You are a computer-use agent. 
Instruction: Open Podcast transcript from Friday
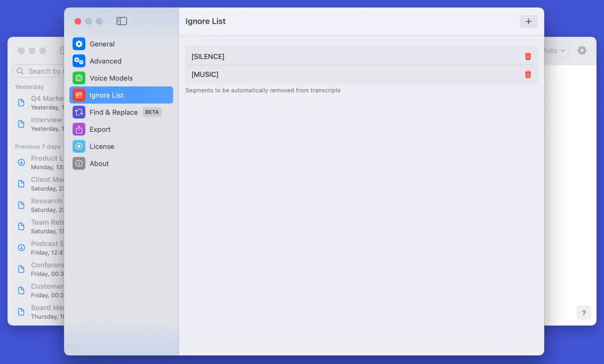click(x=39, y=248)
